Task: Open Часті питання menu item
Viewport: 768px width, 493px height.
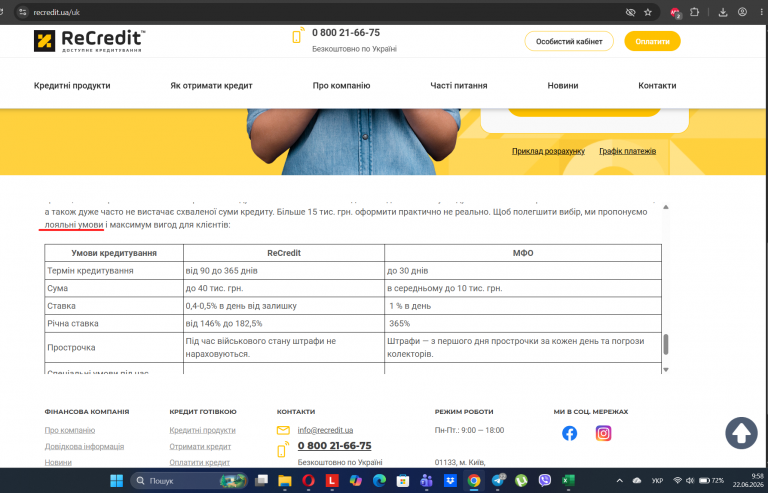Action: click(x=459, y=86)
